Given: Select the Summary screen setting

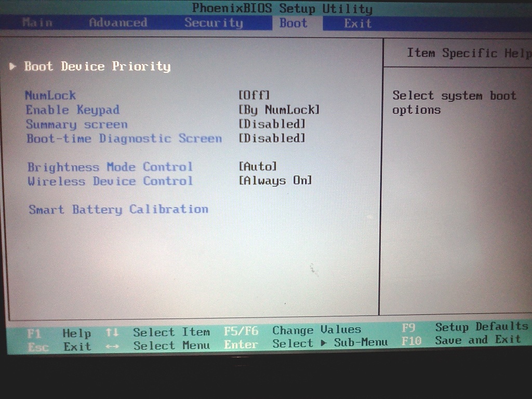Looking at the screenshot, I should pos(77,125).
